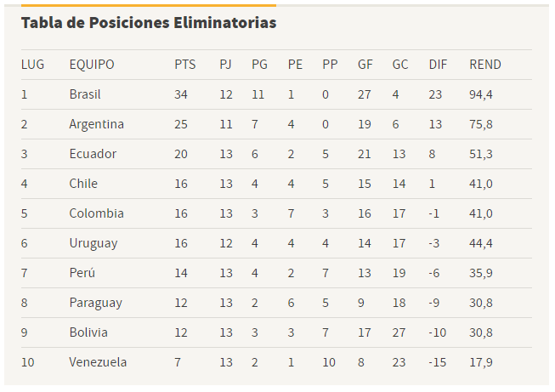
Task: Select Colombia in the standings
Action: 97,213
